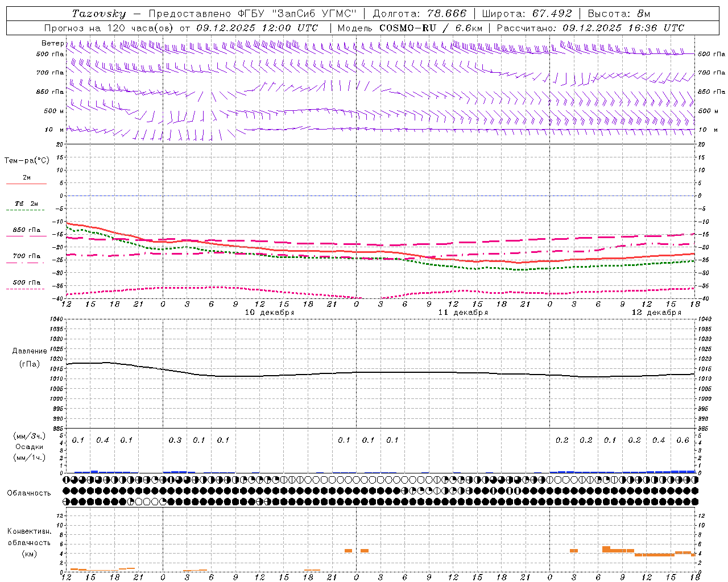Click the "0.6" precipitation value
Screen dimensions: 728x582
click(x=683, y=440)
